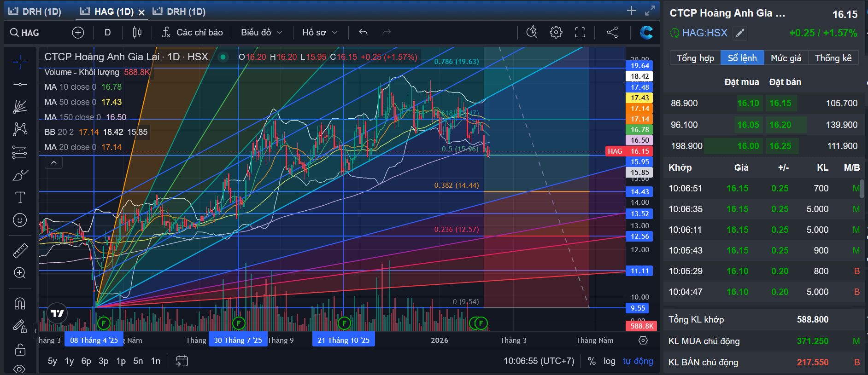
Task: Open chart settings gear in top toolbar
Action: pyautogui.click(x=556, y=32)
